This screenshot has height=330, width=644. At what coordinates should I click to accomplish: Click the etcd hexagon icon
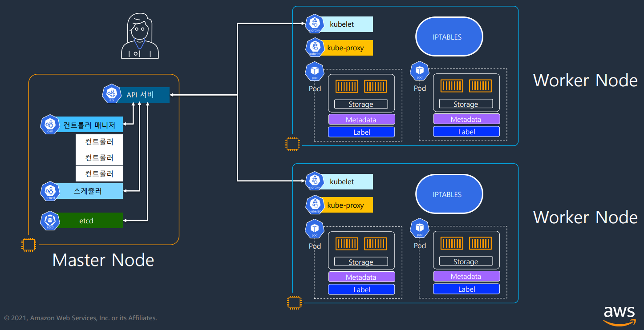click(50, 221)
